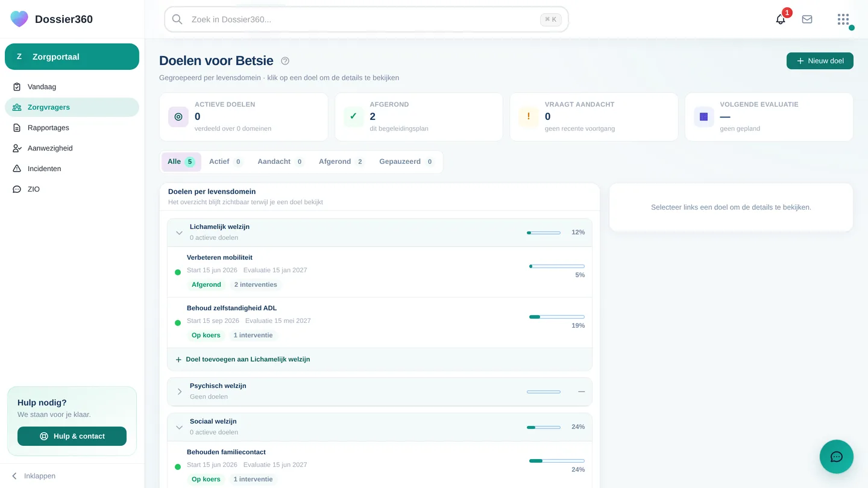Viewport: 868px width, 488px height.
Task: Click the 2 interventies tag
Action: click(x=256, y=285)
